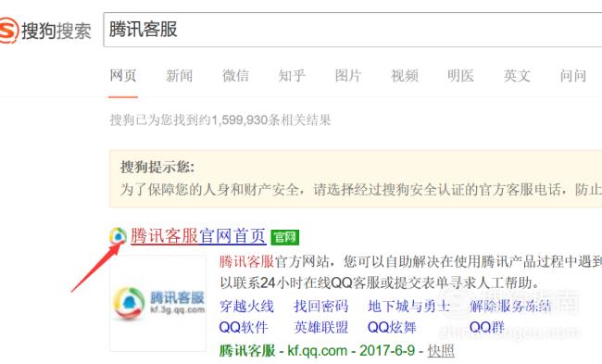Click the result count text 1,599,930条相关结果
Viewport: 602px width, 364px height.
click(x=271, y=120)
